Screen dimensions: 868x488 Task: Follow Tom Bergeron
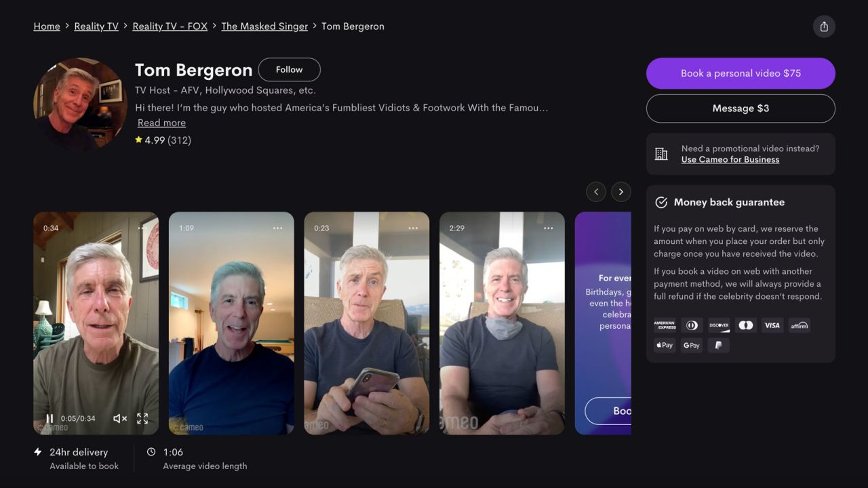(290, 69)
